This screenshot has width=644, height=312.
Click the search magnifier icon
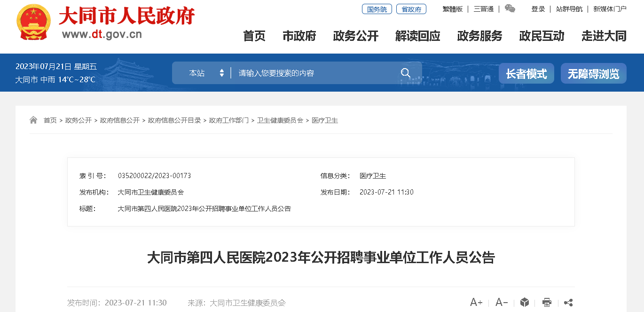point(405,73)
